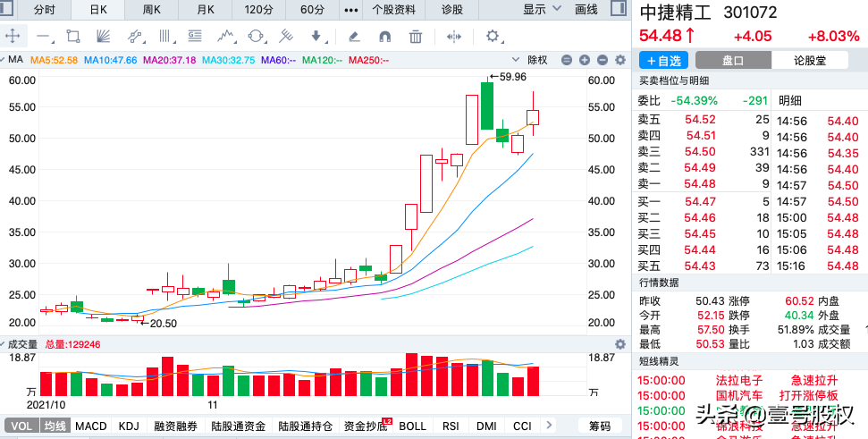Select the wave pattern drawing tool
This screenshot has height=439, width=868.
(226, 37)
